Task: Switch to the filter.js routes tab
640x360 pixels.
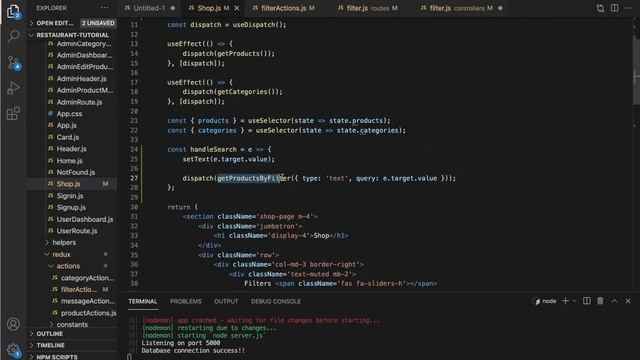Action: (367, 8)
